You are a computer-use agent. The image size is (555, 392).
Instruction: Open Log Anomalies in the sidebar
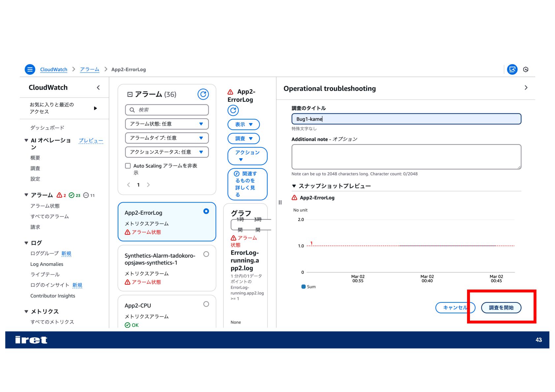click(47, 264)
